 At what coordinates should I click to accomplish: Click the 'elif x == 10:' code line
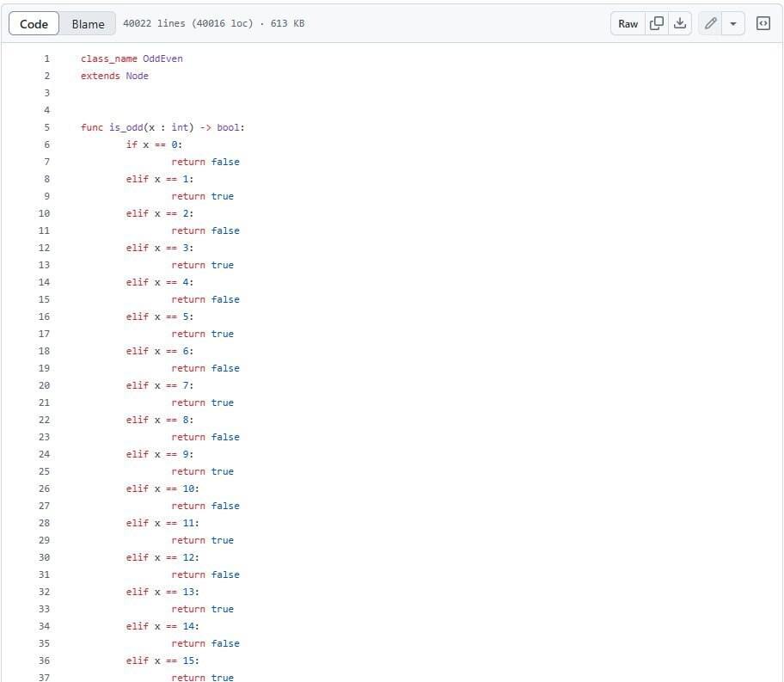162,488
